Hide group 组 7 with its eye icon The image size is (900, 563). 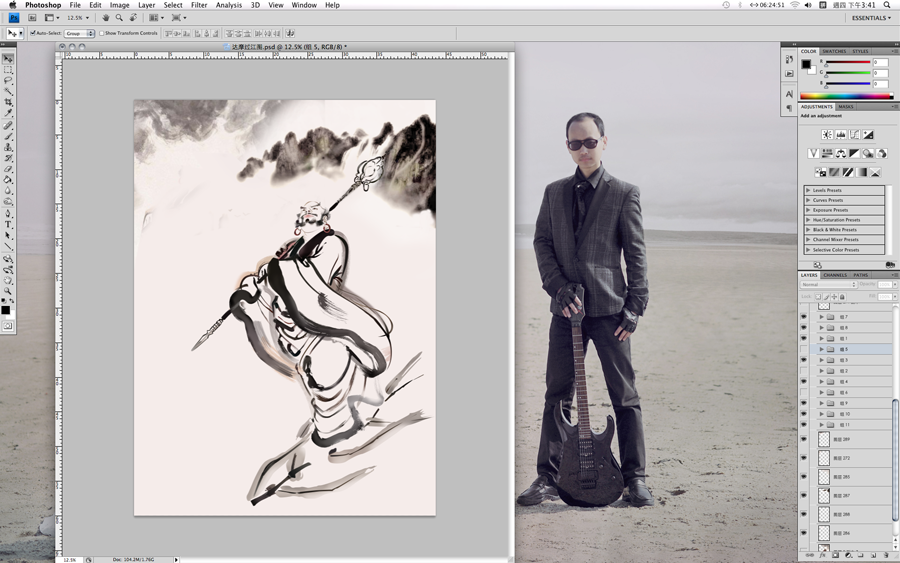[x=804, y=317]
